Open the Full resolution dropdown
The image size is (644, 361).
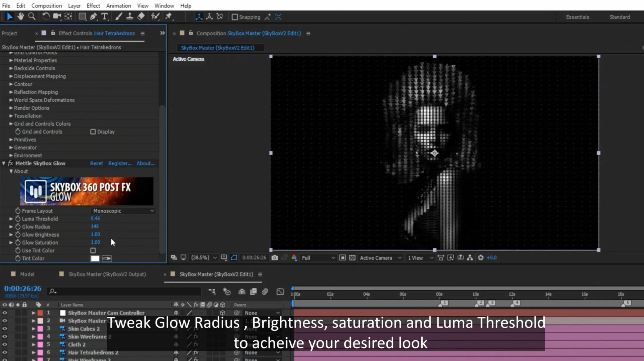tap(318, 258)
